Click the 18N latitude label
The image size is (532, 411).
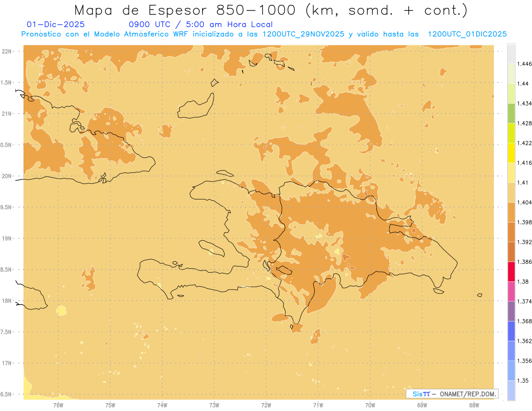8,301
